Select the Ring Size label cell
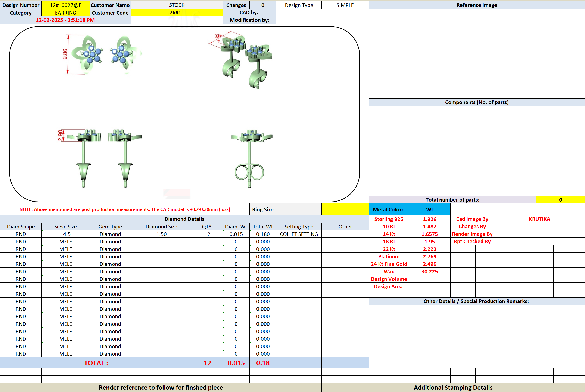585x392 pixels. 263,209
